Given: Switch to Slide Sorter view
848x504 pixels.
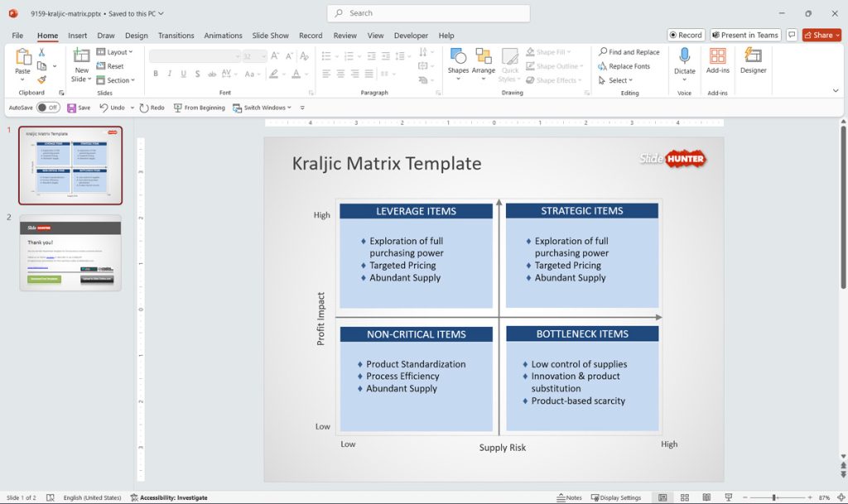Looking at the screenshot, I should tap(684, 497).
